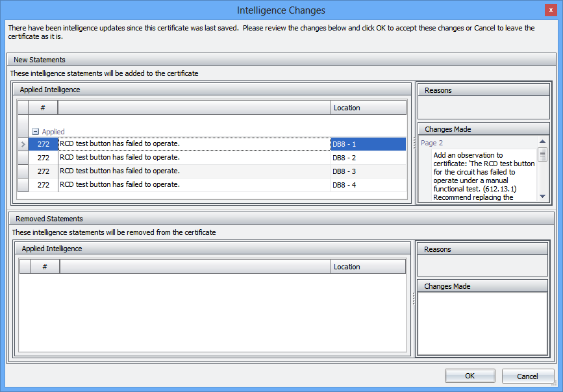Screen dimensions: 563x392
Task: Click the splitter grip beside the New Statements grid
Action: pyautogui.click(x=414, y=143)
